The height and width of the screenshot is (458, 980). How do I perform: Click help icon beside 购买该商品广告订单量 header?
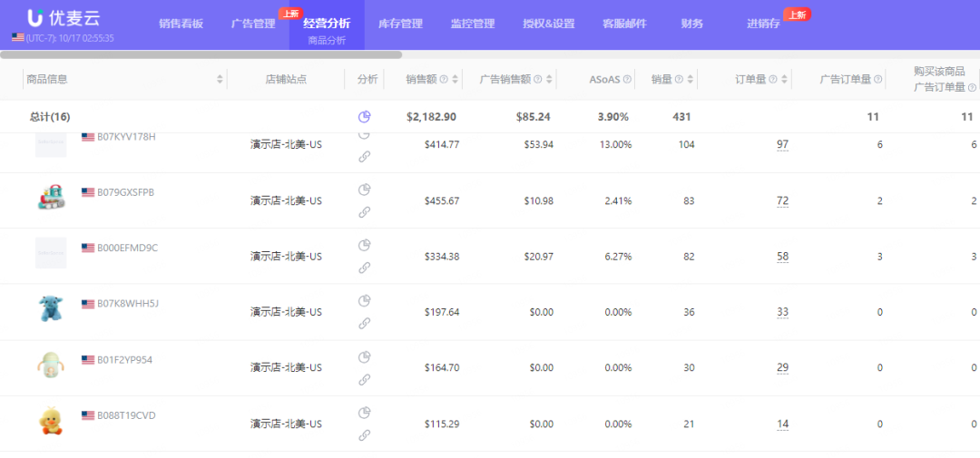coord(972,87)
